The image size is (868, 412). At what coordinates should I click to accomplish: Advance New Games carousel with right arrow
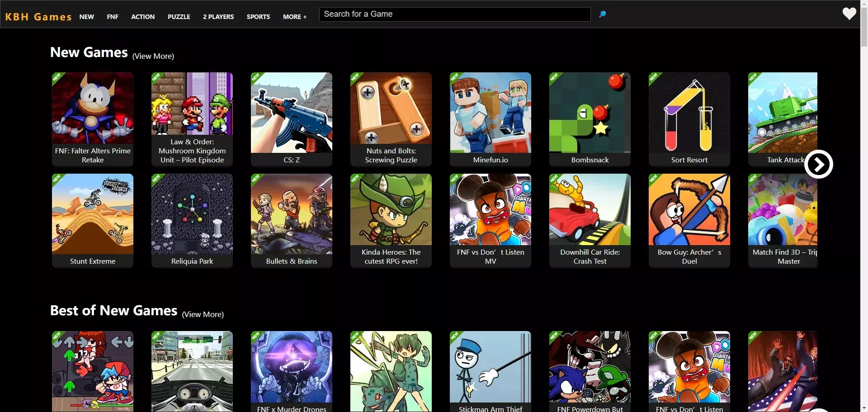click(x=819, y=164)
